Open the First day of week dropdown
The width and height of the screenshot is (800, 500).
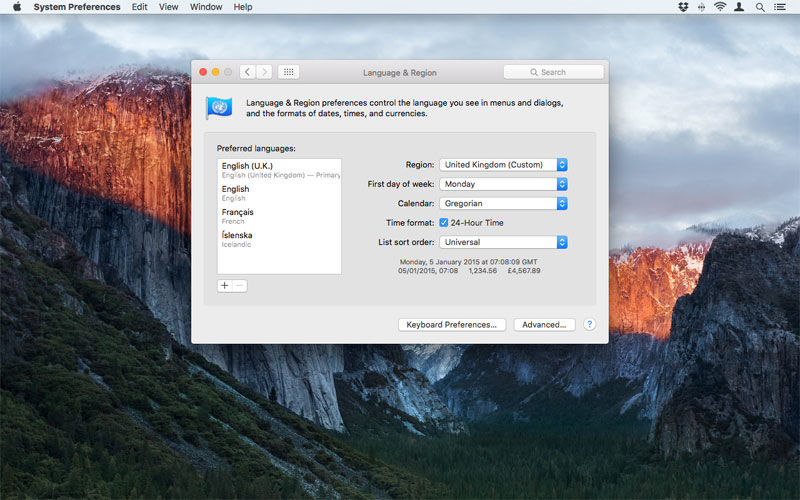click(x=503, y=184)
